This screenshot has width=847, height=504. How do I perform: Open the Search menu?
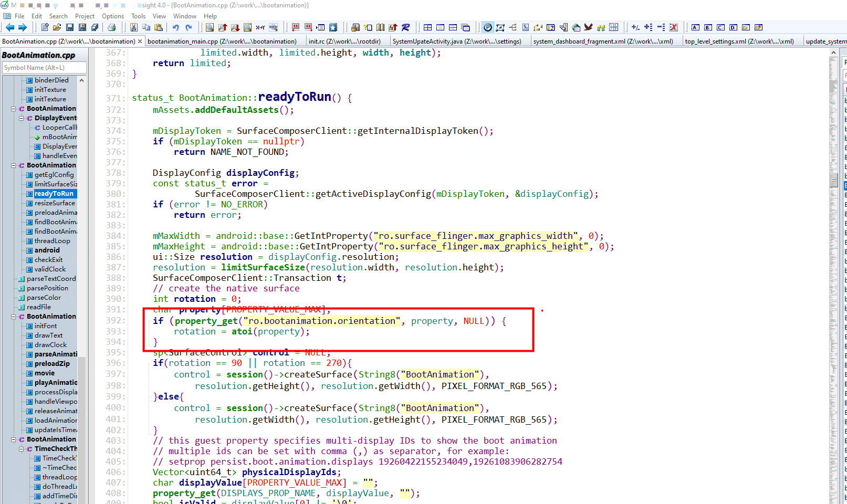pos(58,16)
